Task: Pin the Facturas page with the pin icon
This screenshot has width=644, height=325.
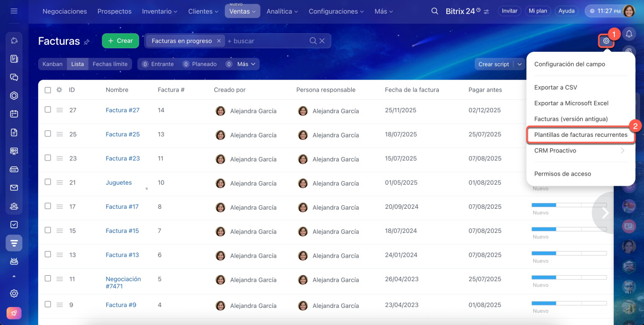Action: point(87,42)
